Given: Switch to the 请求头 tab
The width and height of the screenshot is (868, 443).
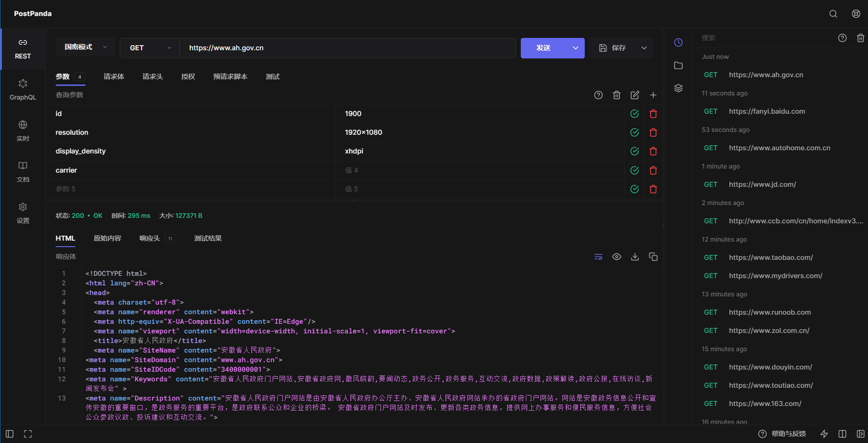Looking at the screenshot, I should (153, 77).
